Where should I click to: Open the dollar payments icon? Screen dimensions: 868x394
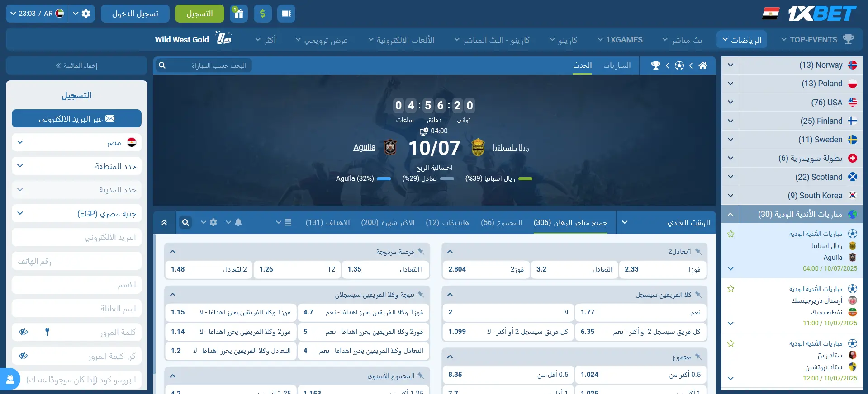[x=263, y=14]
